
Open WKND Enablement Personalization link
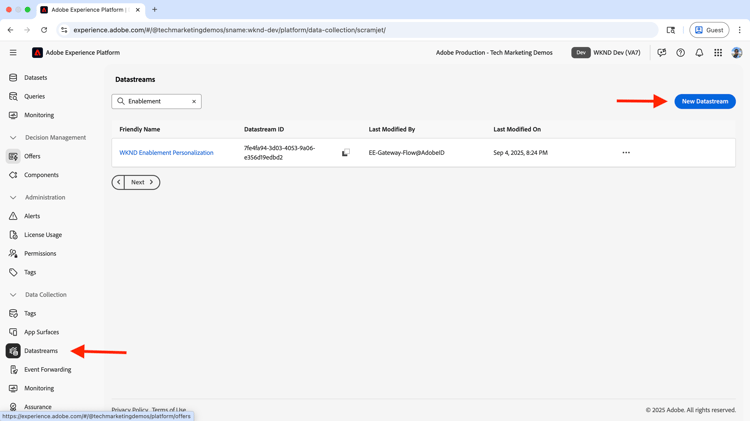click(x=166, y=153)
